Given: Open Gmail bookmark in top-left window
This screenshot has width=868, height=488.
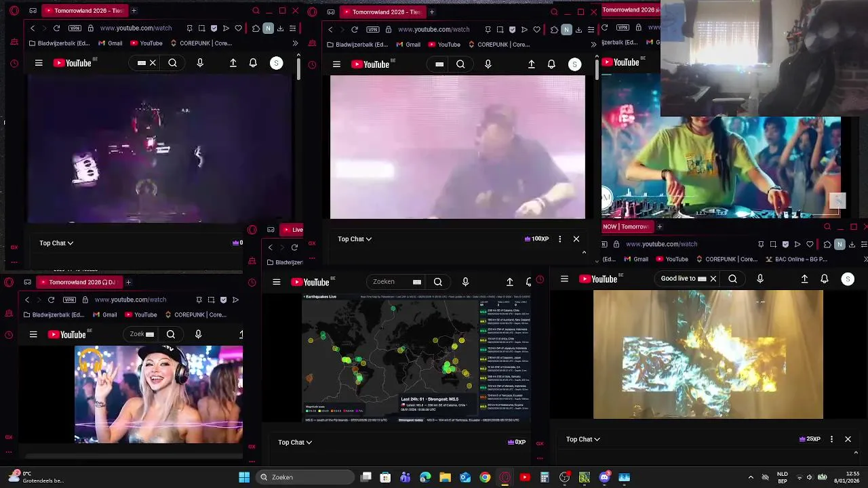Looking at the screenshot, I should [110, 43].
